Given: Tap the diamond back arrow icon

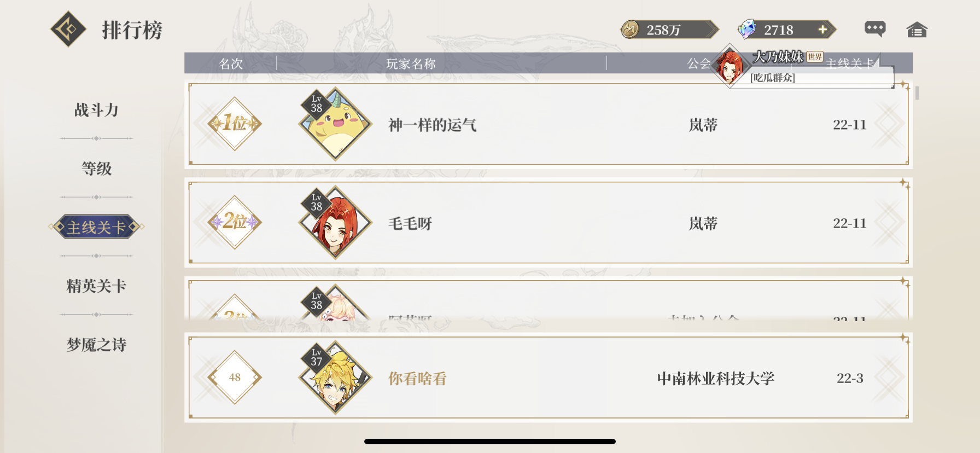Looking at the screenshot, I should (68, 29).
